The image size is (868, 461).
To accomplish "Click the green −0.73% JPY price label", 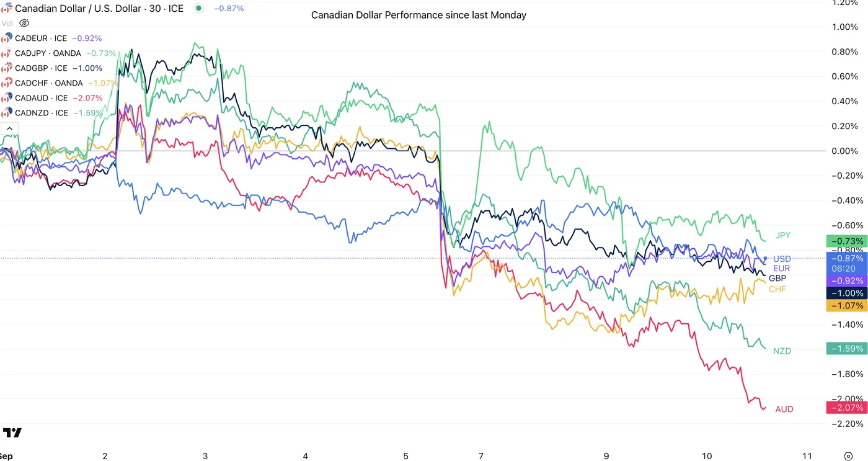I will coord(846,241).
